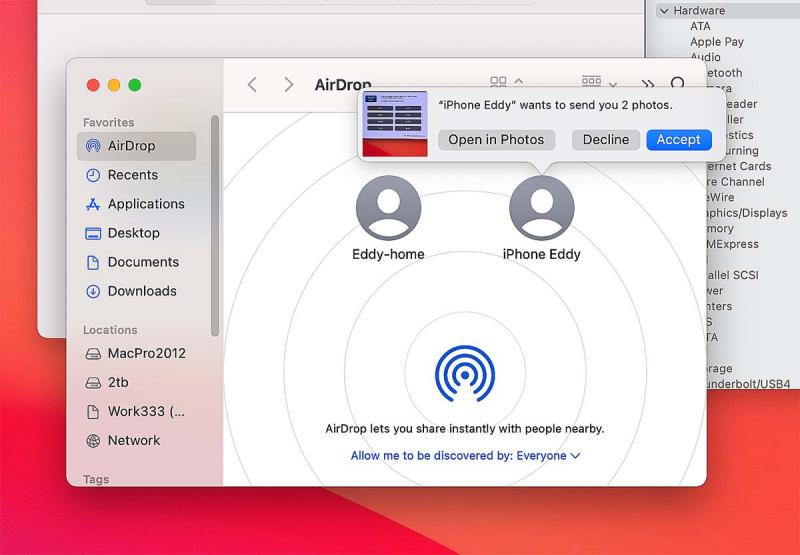Open Finder search
This screenshot has height=555, width=800.
(x=678, y=84)
